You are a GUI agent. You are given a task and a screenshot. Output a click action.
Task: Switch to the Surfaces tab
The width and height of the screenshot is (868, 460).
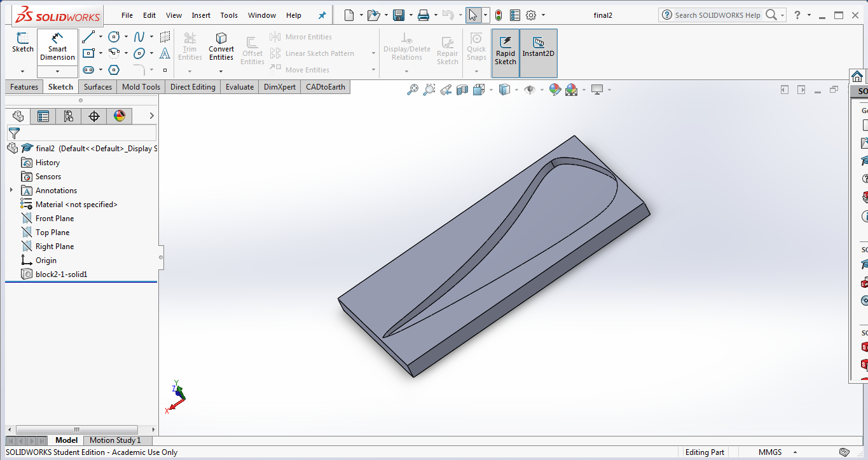pyautogui.click(x=98, y=87)
